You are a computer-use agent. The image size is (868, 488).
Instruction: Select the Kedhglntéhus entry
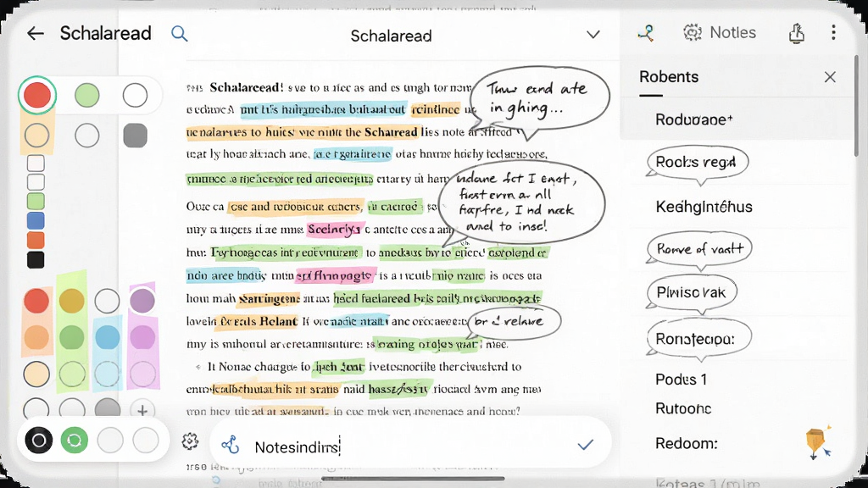704,207
